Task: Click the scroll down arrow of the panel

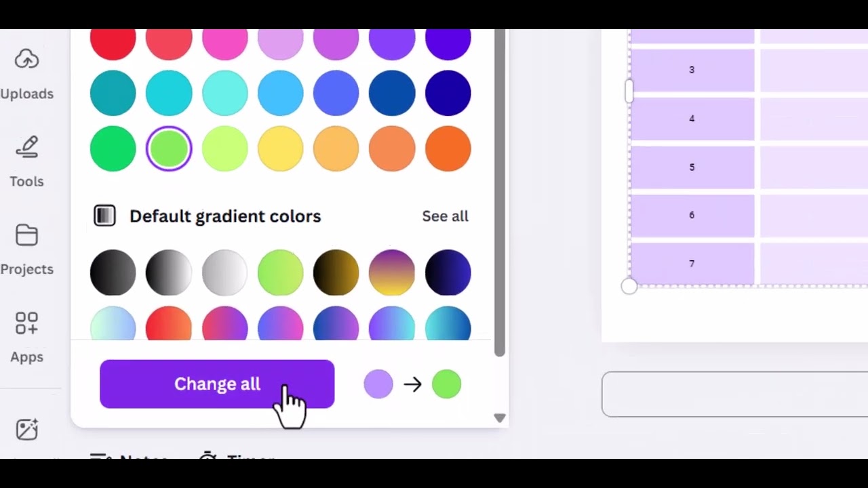Action: 500,418
